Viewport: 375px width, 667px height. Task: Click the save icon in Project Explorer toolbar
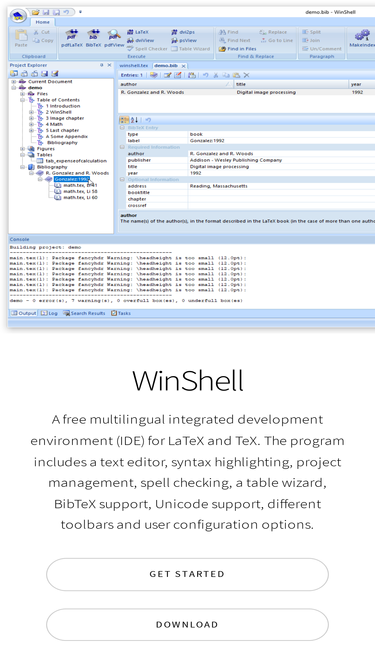pos(45,74)
